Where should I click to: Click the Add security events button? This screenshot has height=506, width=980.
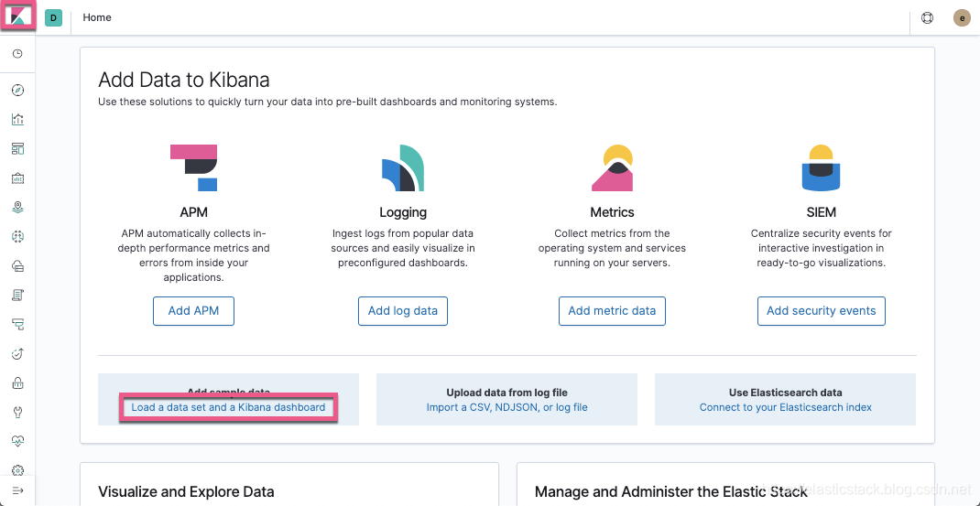pyautogui.click(x=822, y=310)
